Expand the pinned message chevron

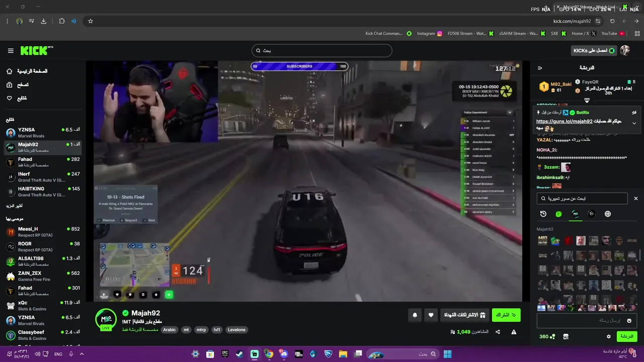pos(634,123)
